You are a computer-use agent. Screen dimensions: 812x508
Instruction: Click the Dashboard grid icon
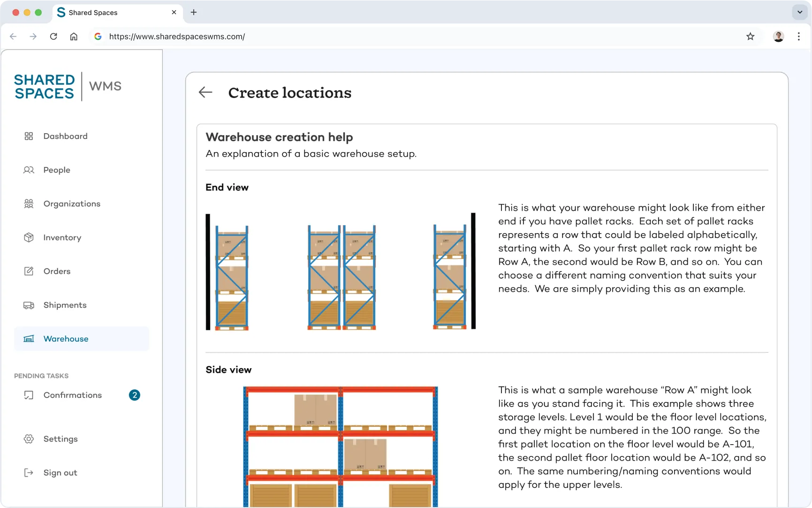tap(29, 136)
